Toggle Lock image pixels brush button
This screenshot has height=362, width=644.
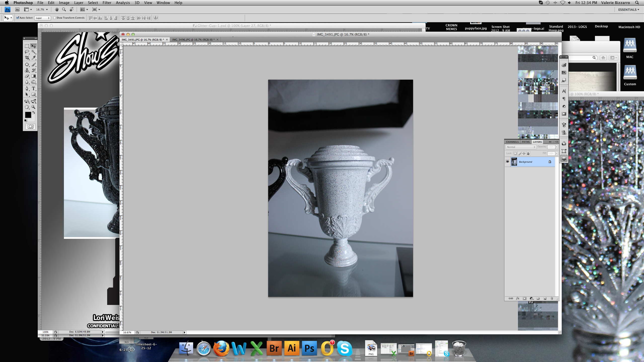coord(519,153)
